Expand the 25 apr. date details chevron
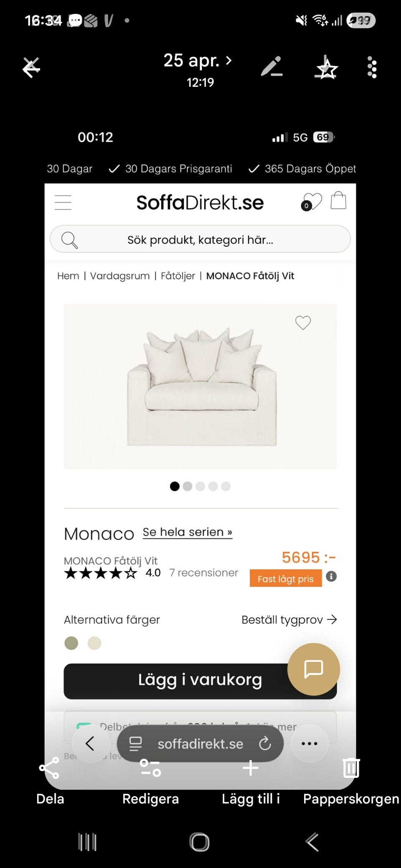The height and width of the screenshot is (868, 401). pyautogui.click(x=228, y=61)
